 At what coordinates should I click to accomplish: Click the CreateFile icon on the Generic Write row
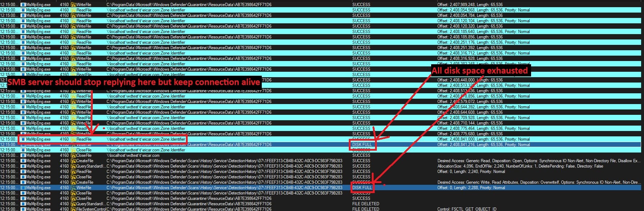coord(73,182)
